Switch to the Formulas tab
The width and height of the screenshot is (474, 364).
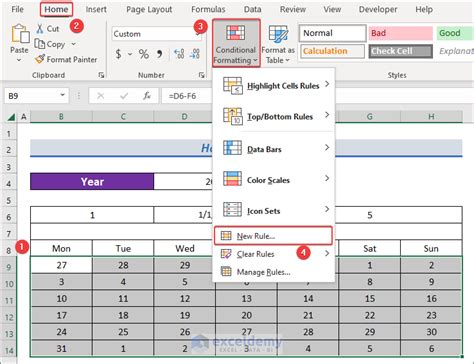click(208, 9)
